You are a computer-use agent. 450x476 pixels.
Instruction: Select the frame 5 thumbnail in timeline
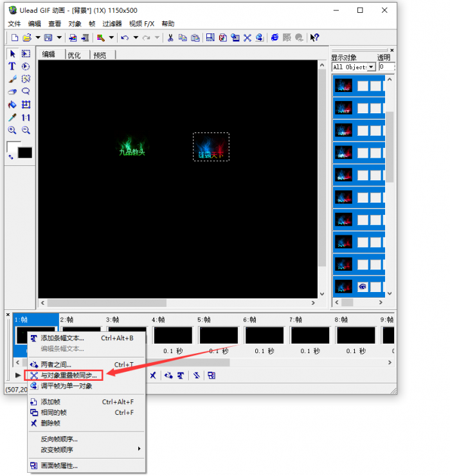(x=219, y=335)
